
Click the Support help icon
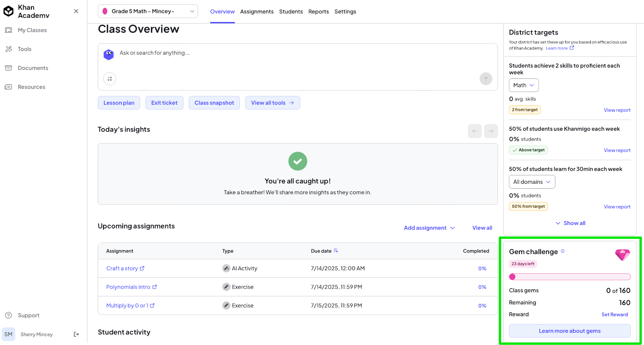pyautogui.click(x=8, y=315)
